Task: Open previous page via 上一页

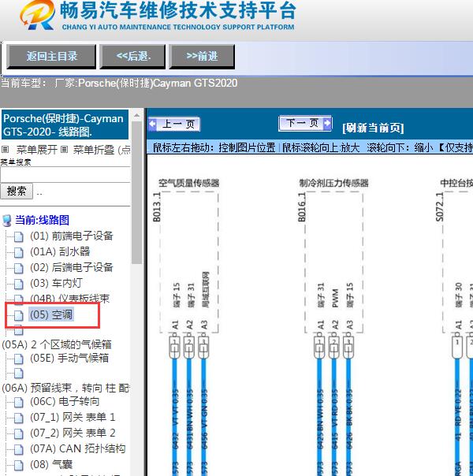Action: click(174, 125)
